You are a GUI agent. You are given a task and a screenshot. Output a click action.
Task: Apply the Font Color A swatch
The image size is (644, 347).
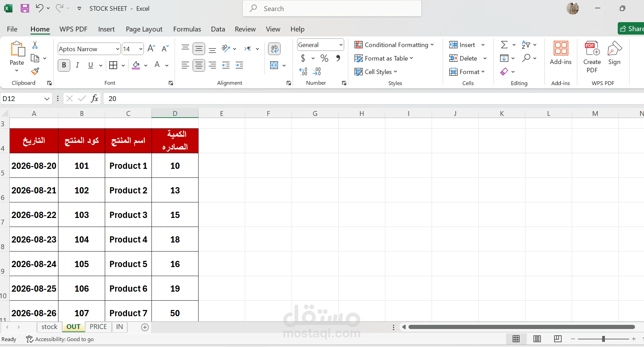[x=157, y=65]
